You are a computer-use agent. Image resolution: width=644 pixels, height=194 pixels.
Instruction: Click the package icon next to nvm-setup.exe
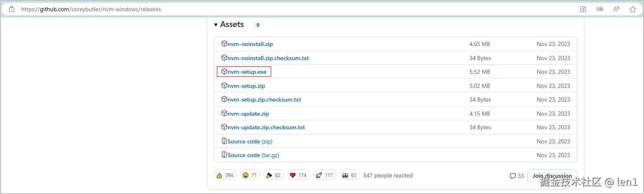[x=224, y=72]
